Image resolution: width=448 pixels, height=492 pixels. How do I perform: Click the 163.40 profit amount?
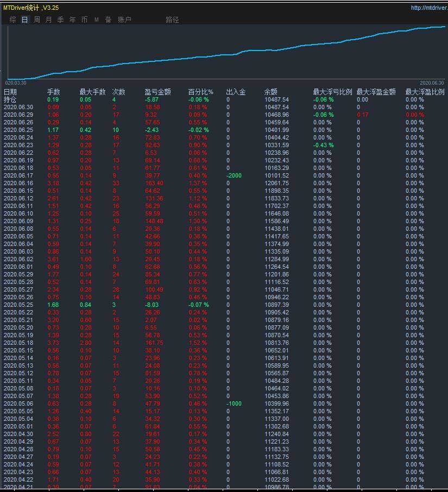154,183
